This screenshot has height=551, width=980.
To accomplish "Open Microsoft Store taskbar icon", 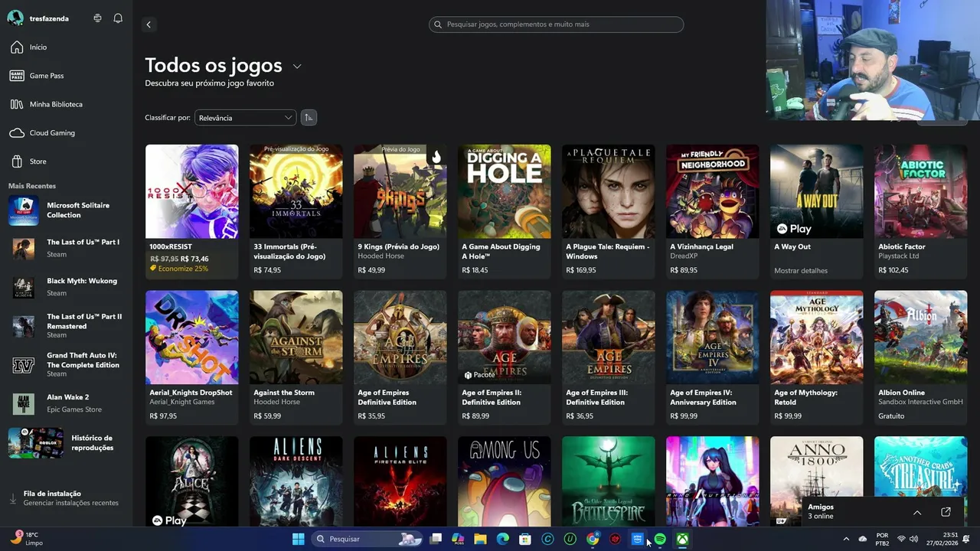I will [x=525, y=539].
